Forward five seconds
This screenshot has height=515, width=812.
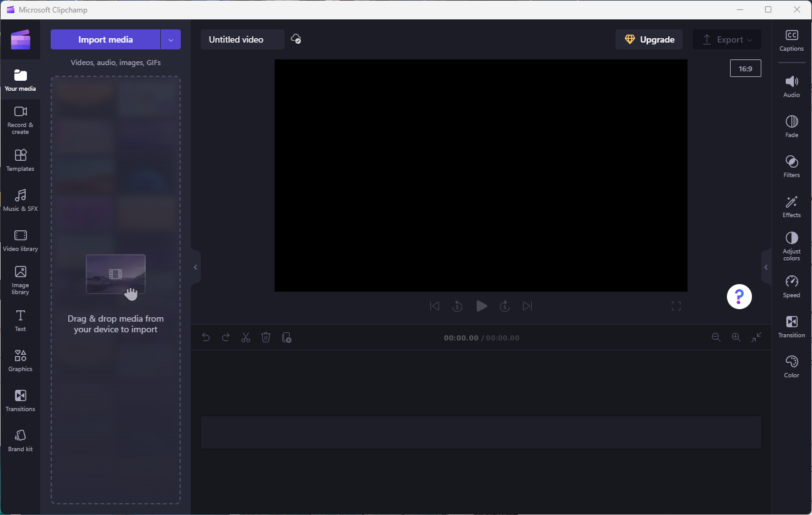pos(504,306)
